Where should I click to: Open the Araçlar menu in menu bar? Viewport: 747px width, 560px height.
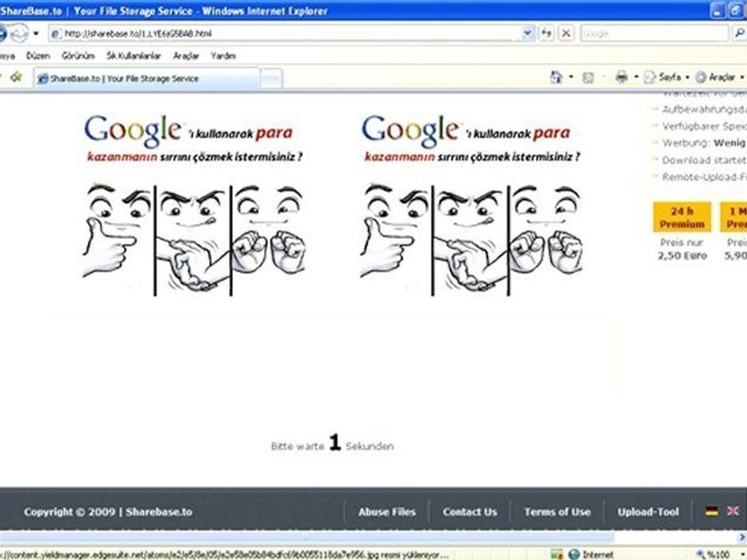coord(186,56)
